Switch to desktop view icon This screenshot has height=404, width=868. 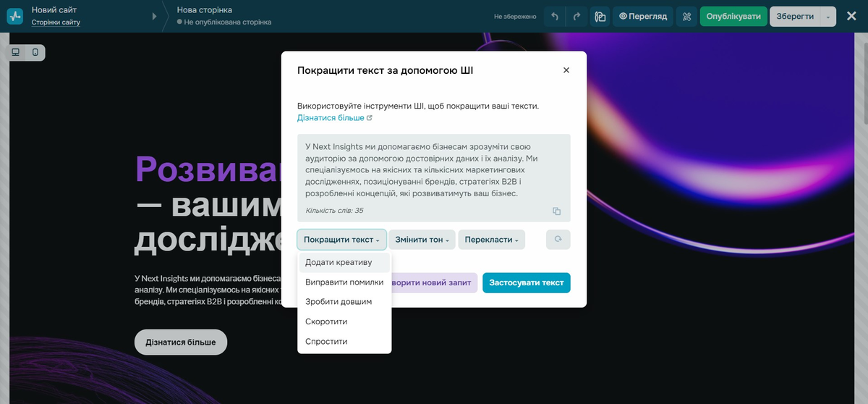[x=15, y=52]
